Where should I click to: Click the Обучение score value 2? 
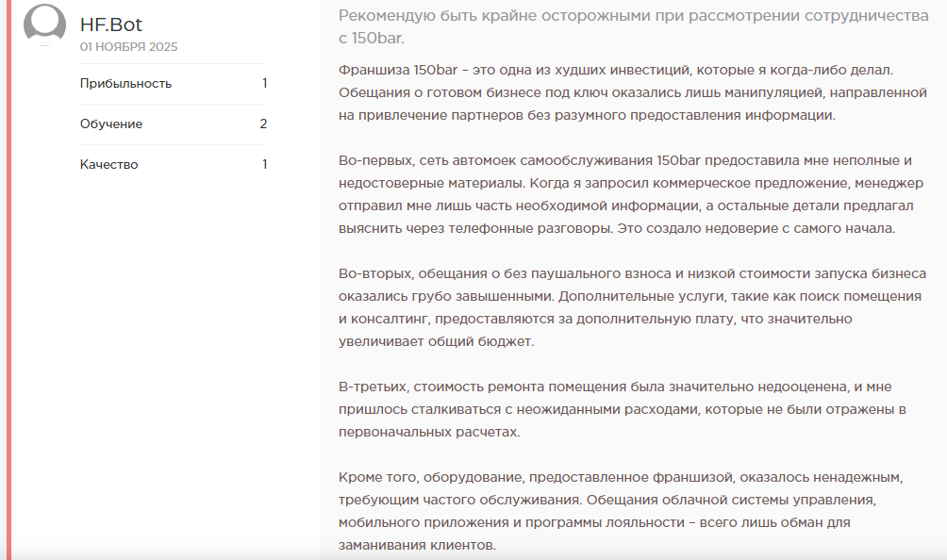pyautogui.click(x=263, y=124)
